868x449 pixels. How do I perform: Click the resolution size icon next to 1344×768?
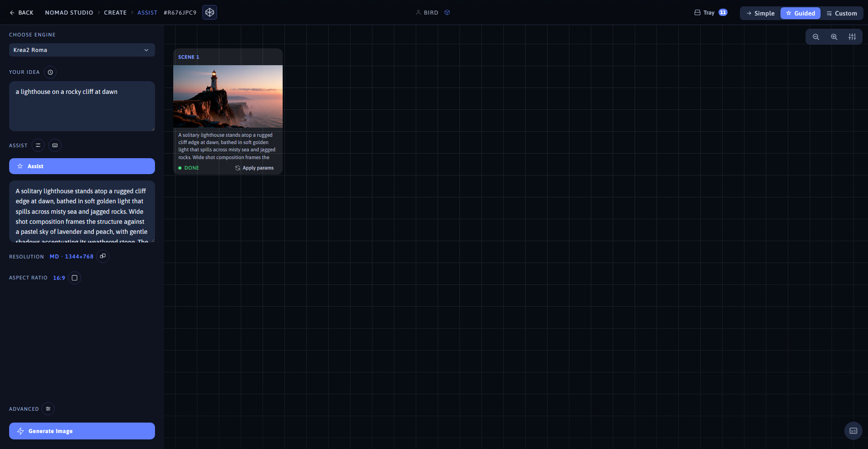103,256
